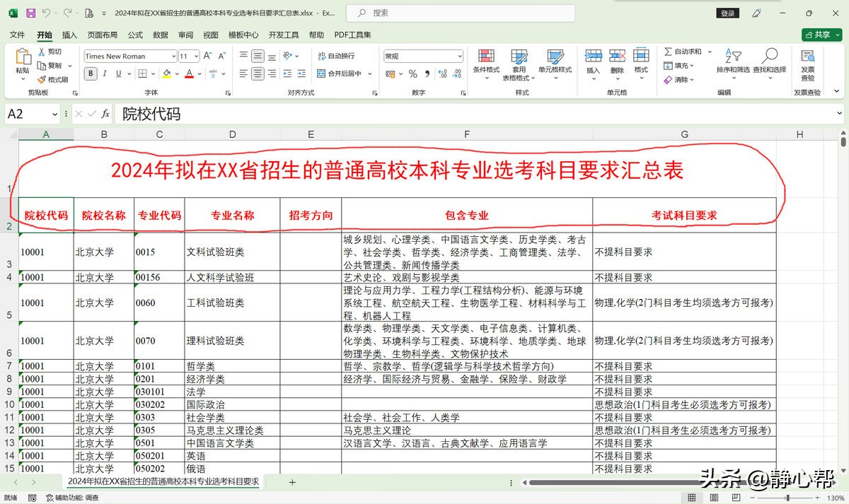The height and width of the screenshot is (504, 849).
Task: Open the 文件 menu
Action: [18, 35]
